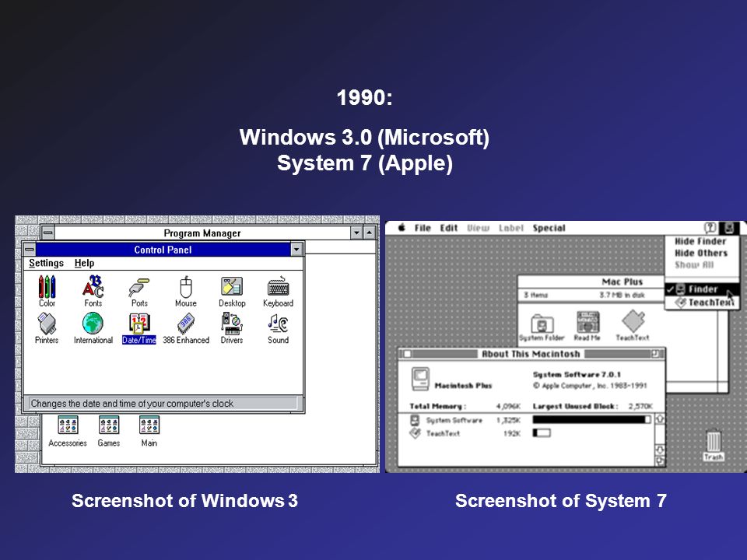
Task: Click the Application menu icon in Mac menu bar
Action: tap(729, 228)
